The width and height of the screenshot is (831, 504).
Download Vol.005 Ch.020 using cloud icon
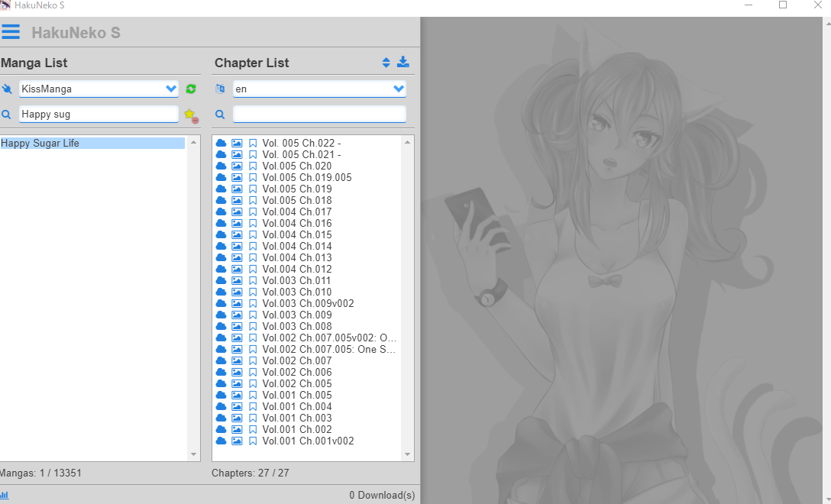(221, 166)
